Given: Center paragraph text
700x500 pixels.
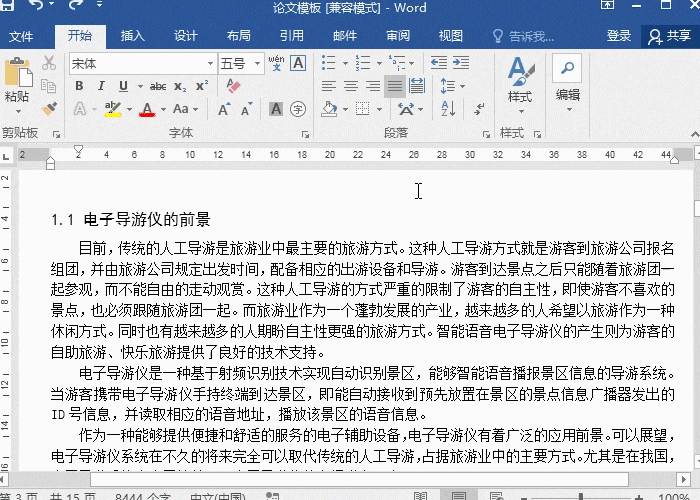Looking at the screenshot, I should (x=351, y=86).
